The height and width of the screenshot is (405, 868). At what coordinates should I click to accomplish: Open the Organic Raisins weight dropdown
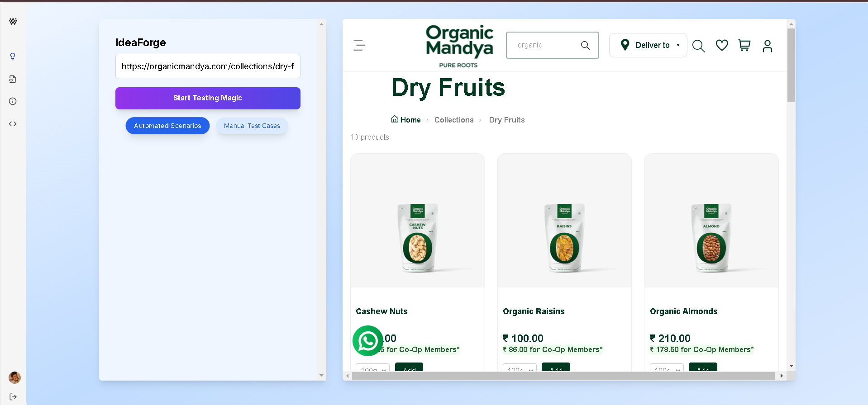coord(520,367)
